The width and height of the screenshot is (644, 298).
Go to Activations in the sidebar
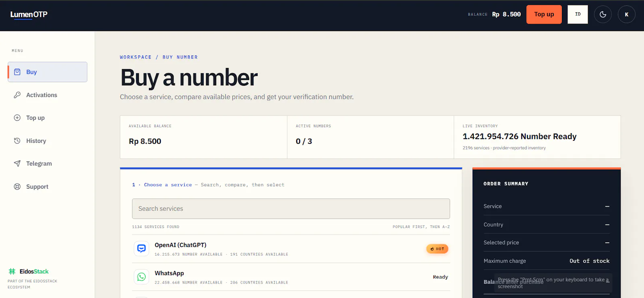(47, 95)
